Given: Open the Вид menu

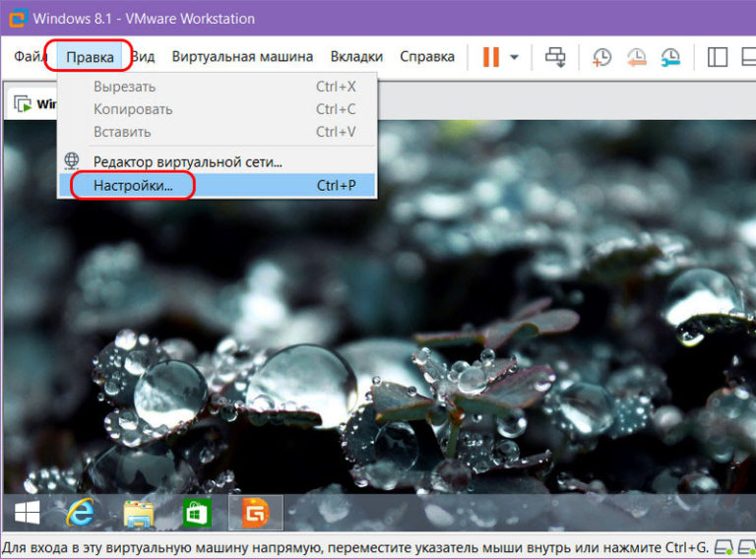Looking at the screenshot, I should click(144, 57).
